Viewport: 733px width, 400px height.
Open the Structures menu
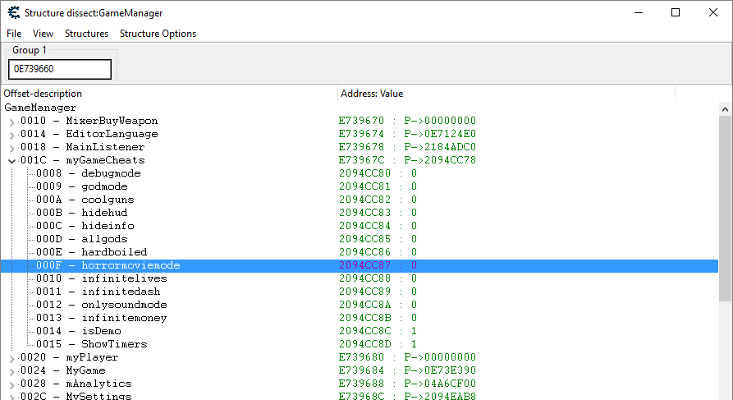click(x=86, y=33)
